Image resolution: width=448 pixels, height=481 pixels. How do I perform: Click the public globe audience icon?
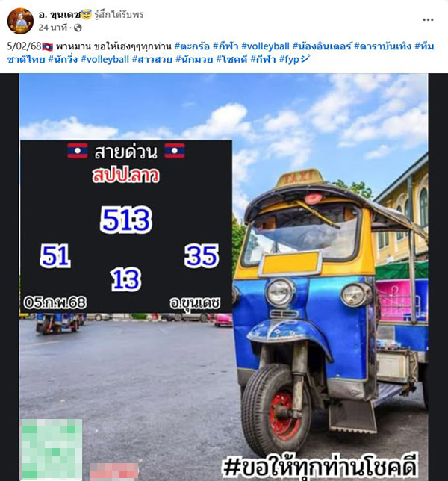78,28
